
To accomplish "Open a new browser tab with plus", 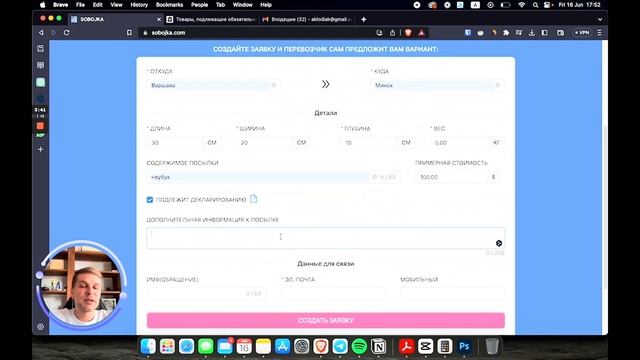I will coord(363,19).
